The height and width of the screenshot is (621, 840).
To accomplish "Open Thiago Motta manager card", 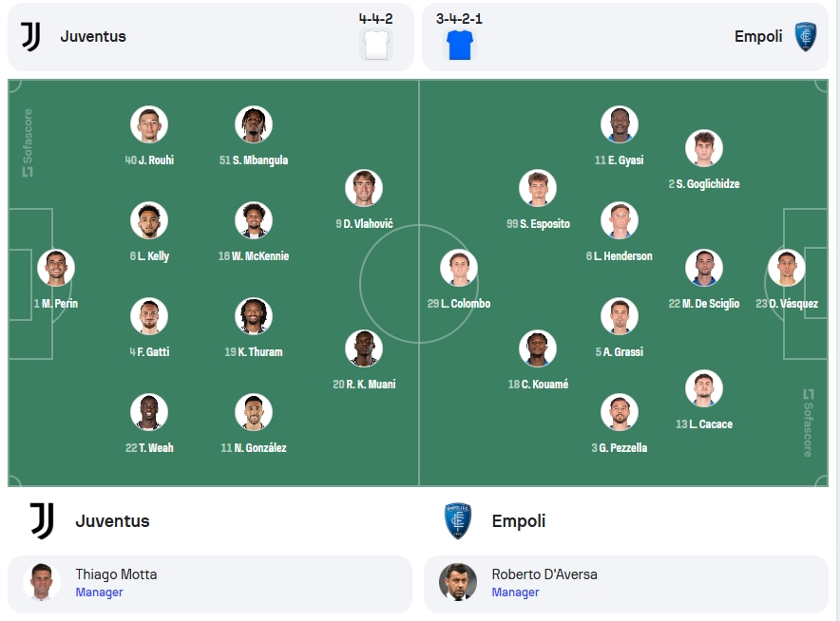I will (x=210, y=584).
